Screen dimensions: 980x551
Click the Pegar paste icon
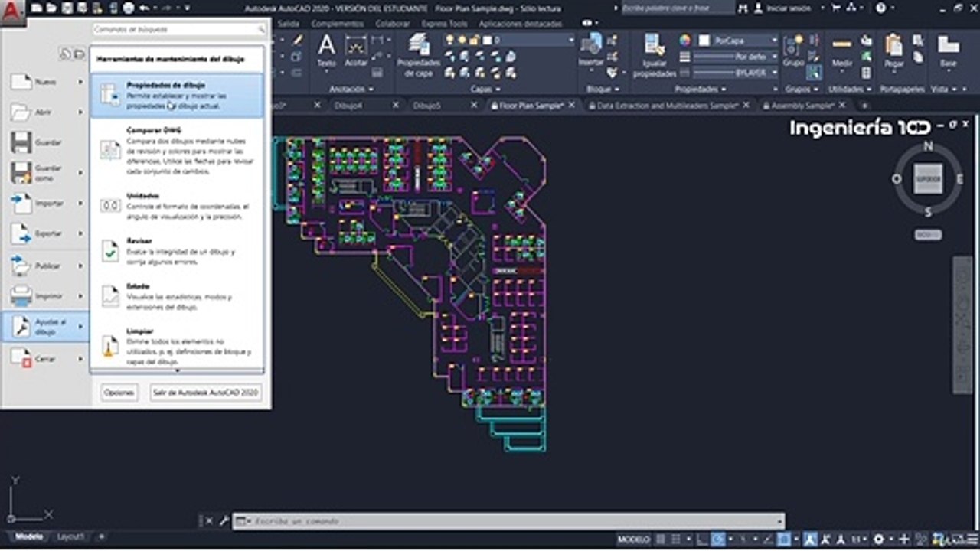tap(893, 51)
